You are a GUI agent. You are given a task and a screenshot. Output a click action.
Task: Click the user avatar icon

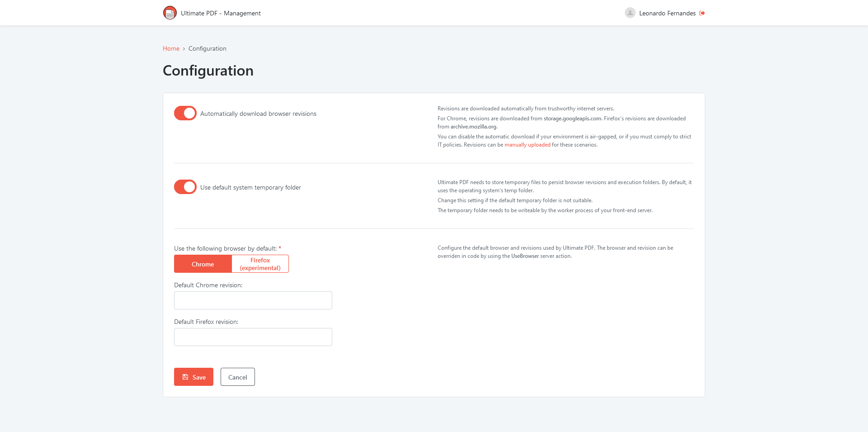tap(630, 13)
